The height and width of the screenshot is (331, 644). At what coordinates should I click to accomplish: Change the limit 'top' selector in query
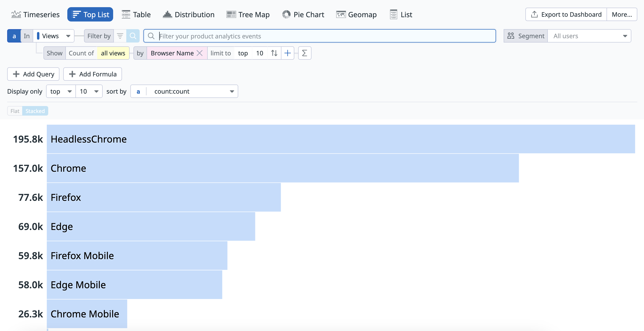point(243,53)
